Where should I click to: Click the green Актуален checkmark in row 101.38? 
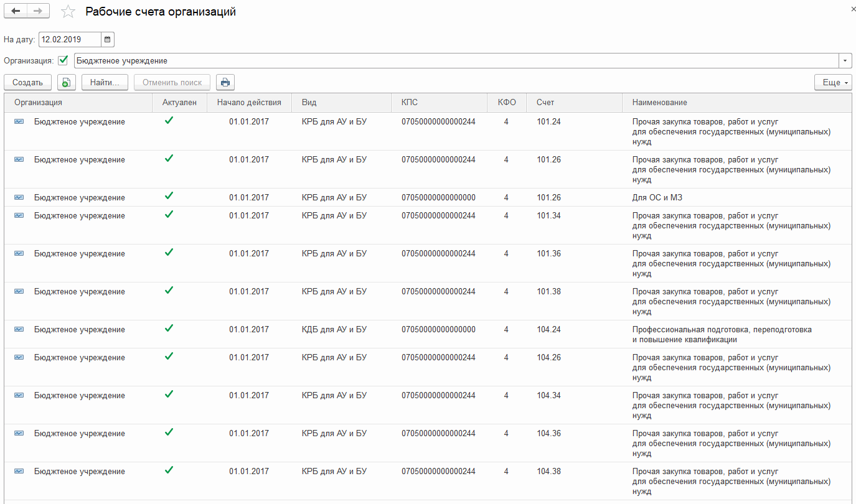pyautogui.click(x=169, y=291)
